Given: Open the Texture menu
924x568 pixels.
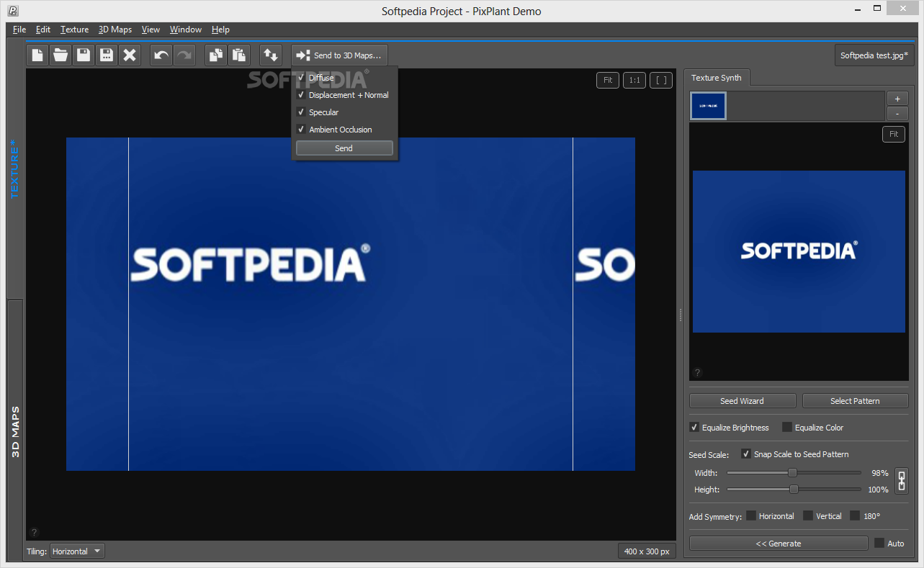Looking at the screenshot, I should (x=74, y=30).
